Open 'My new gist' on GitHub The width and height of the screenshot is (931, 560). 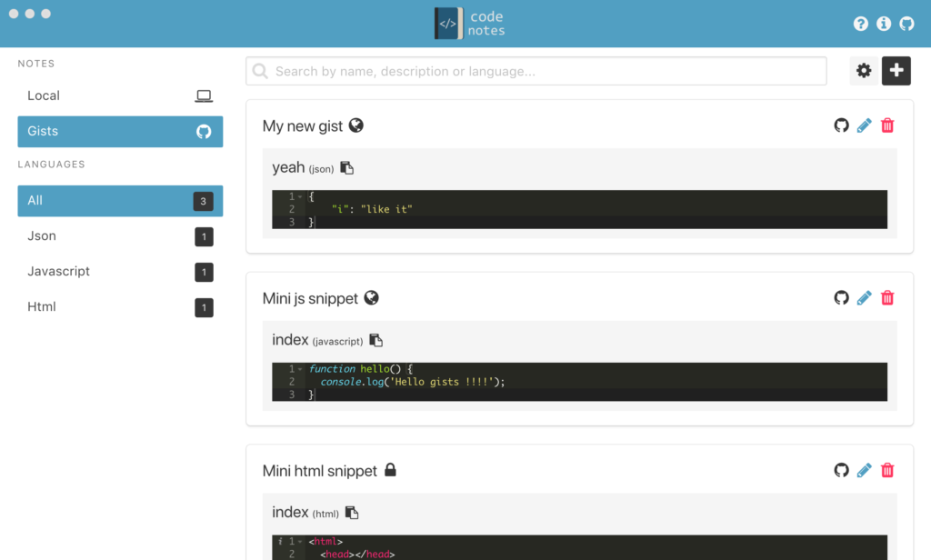click(x=841, y=125)
